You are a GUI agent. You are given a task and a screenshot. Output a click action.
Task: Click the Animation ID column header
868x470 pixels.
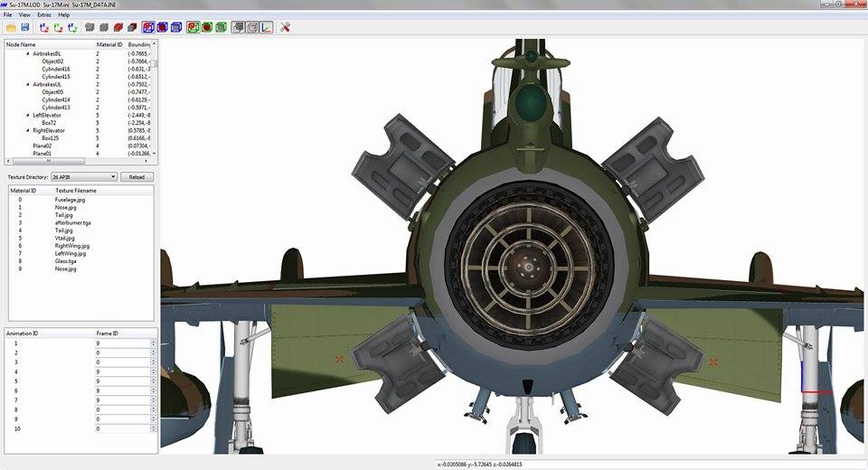point(22,334)
